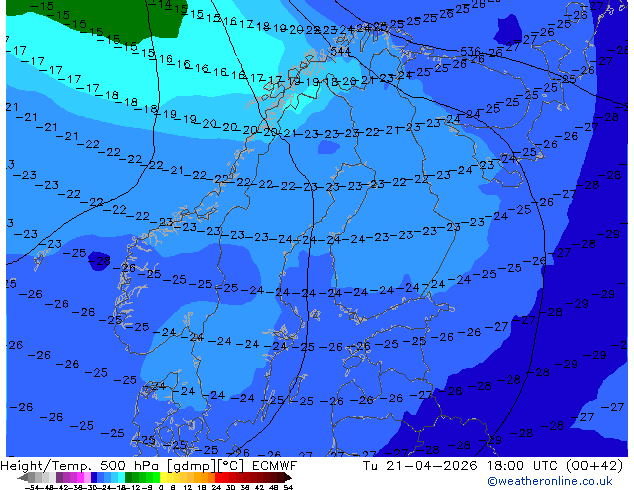Click the '536' height contour label
The image size is (634, 490).
pyautogui.click(x=470, y=51)
